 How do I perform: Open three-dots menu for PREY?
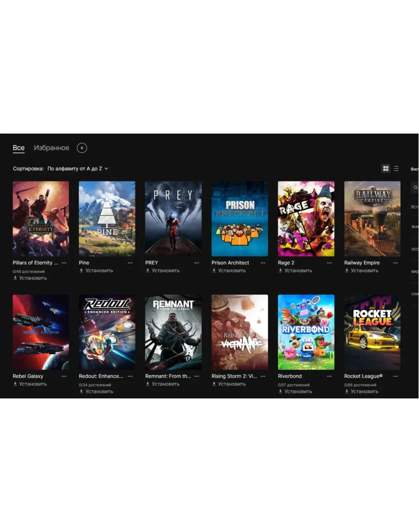coord(197,263)
